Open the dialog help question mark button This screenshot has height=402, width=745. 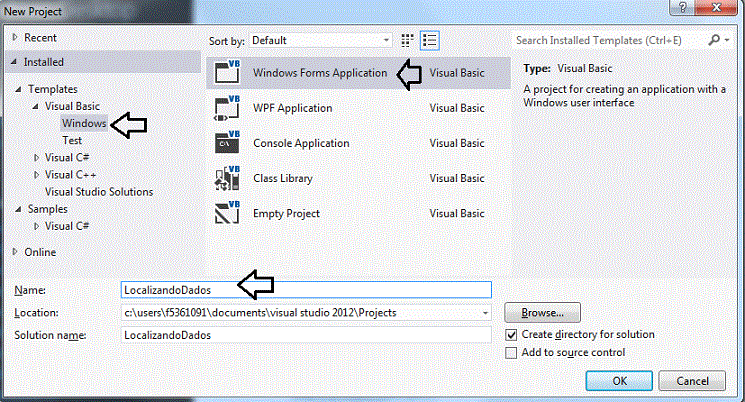coord(682,7)
